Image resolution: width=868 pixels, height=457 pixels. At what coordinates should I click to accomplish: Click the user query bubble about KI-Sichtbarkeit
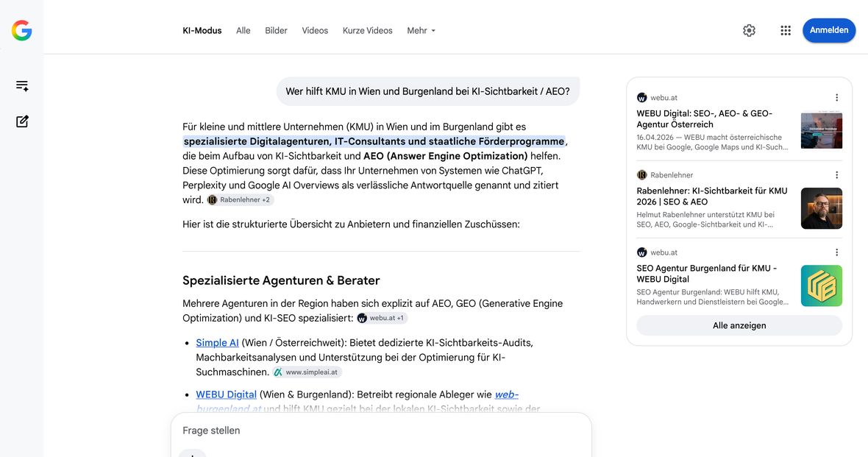[427, 91]
